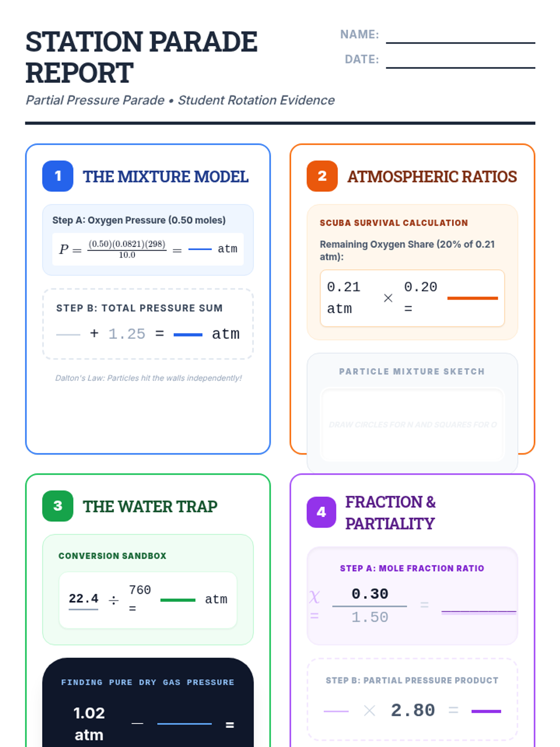Click the division sign after 22.4

113,600
